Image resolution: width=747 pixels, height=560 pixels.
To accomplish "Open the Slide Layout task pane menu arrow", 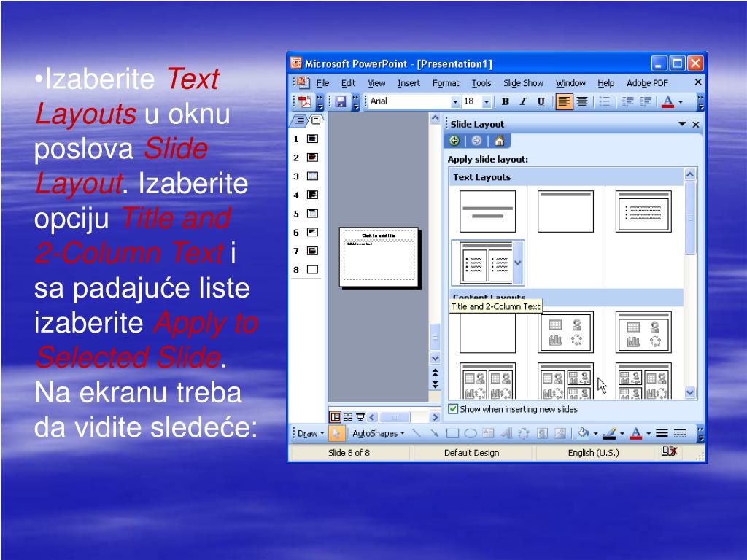I will (x=682, y=124).
